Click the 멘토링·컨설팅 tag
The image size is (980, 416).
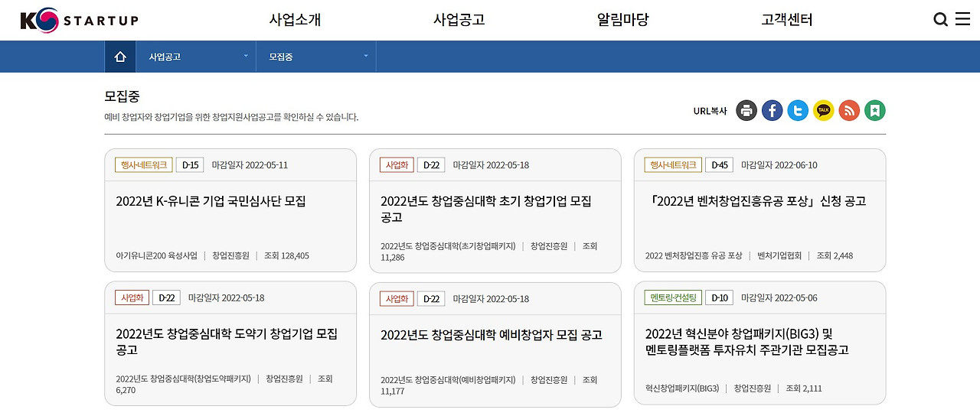[673, 297]
